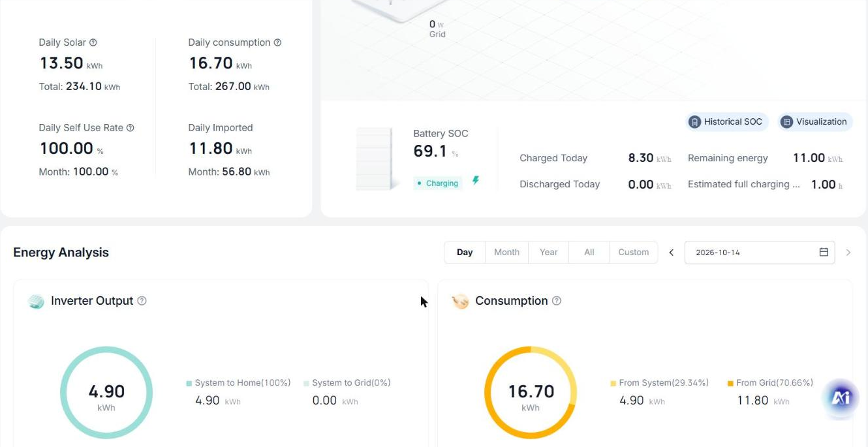Click the From Grid 11.80 kWh value

tap(763, 401)
